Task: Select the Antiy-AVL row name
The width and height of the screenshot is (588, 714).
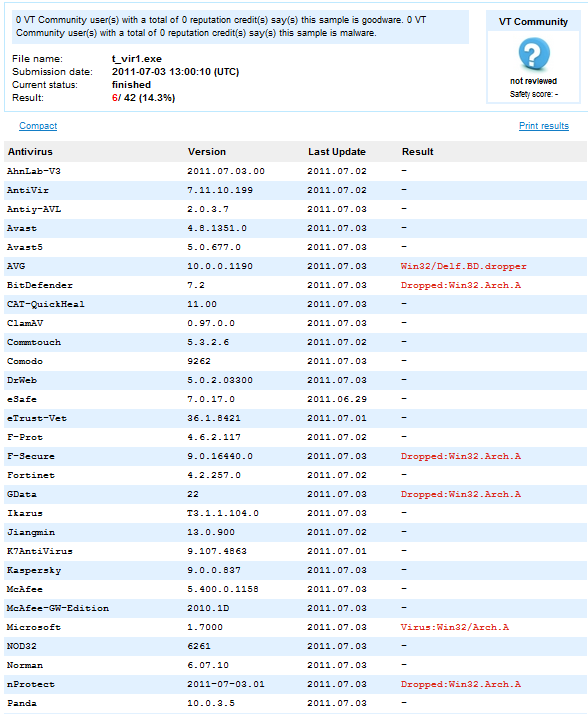Action: click(34, 209)
